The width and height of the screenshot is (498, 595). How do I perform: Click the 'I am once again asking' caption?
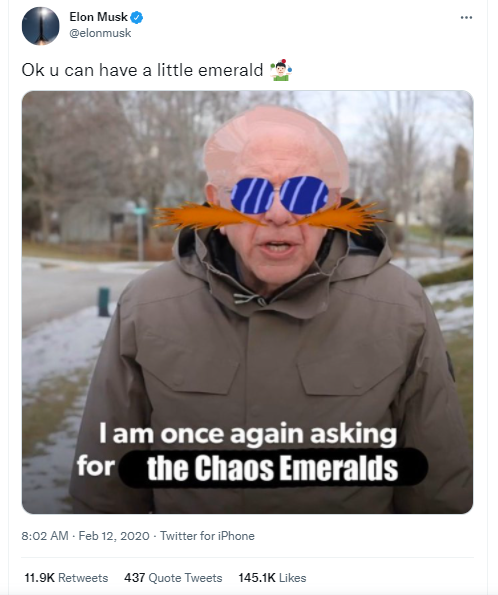pos(248,434)
